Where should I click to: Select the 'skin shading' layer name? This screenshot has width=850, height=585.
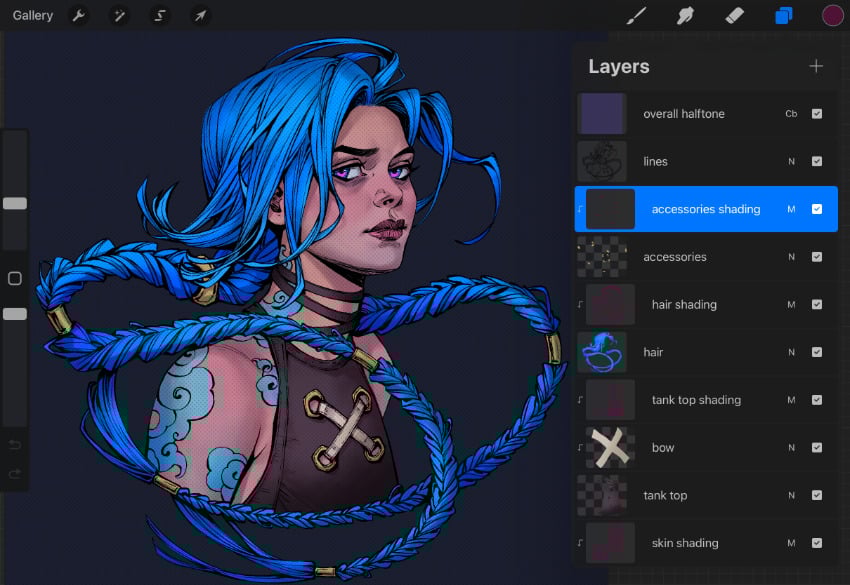(685, 543)
